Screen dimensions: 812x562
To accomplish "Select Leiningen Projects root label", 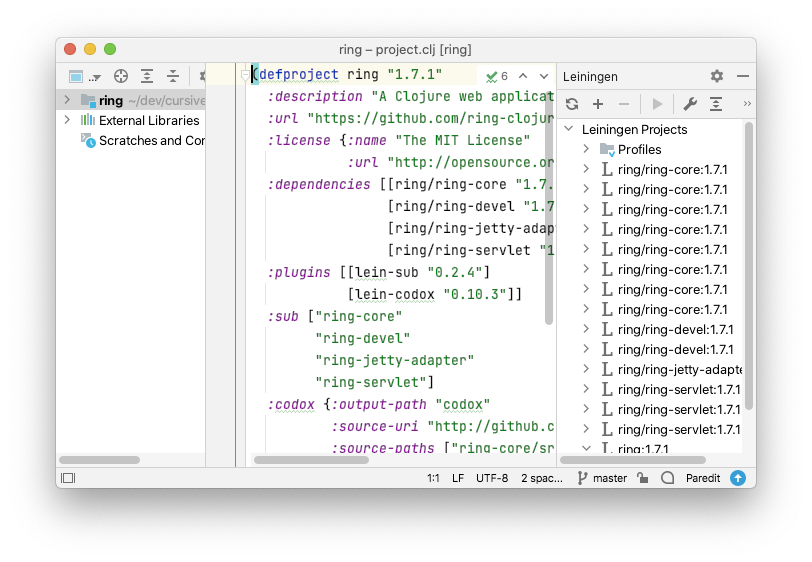I will pyautogui.click(x=634, y=129).
